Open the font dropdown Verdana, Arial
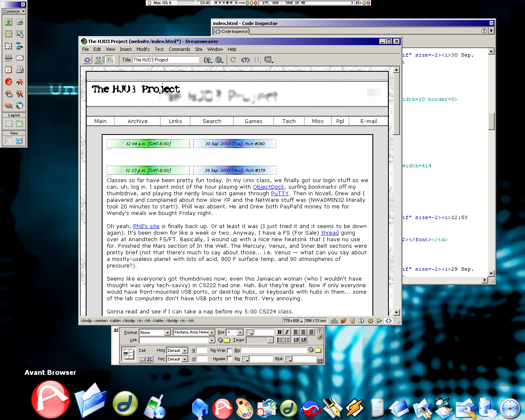The width and height of the screenshot is (525, 420). click(x=194, y=332)
